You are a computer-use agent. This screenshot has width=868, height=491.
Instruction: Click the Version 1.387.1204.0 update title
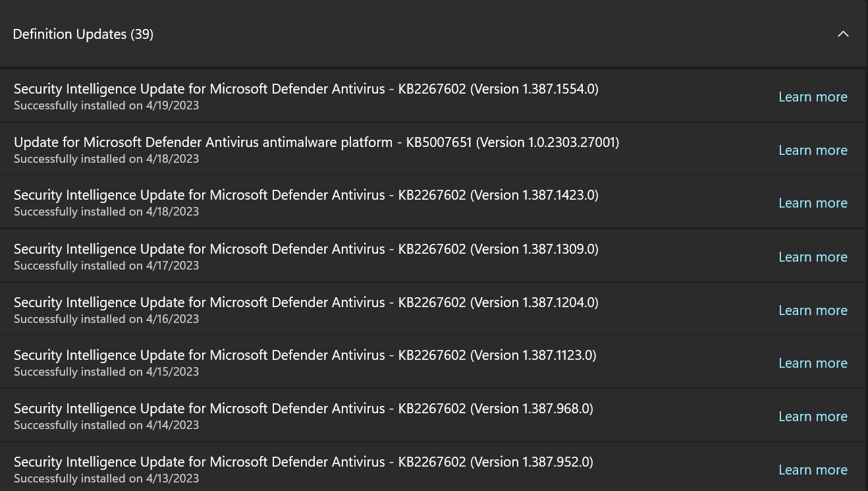tap(306, 303)
